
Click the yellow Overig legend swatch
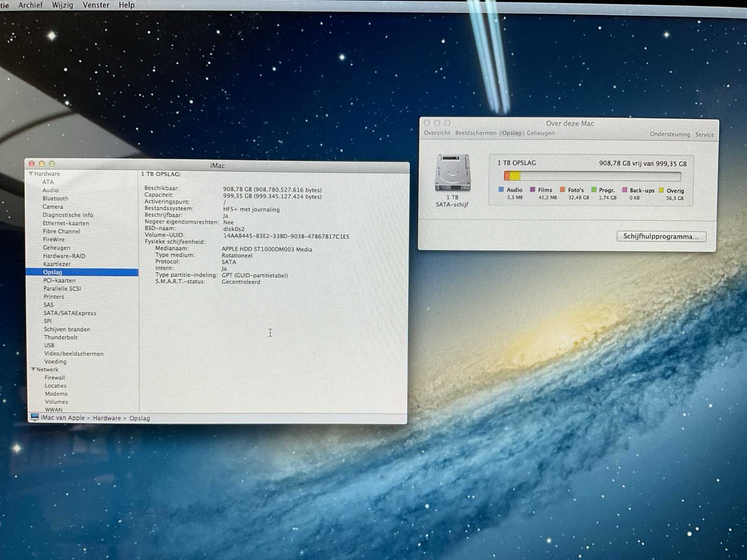[x=661, y=190]
